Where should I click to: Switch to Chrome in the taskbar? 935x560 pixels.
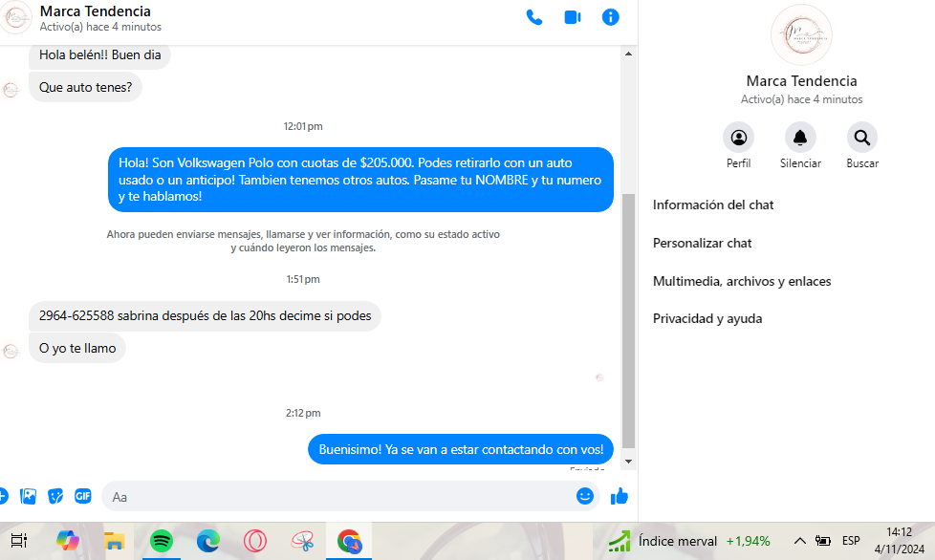click(x=349, y=541)
